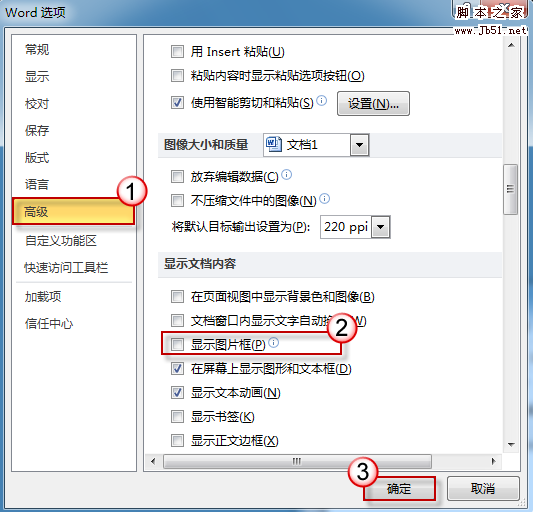Switch to 信任中心 section

coord(49,323)
